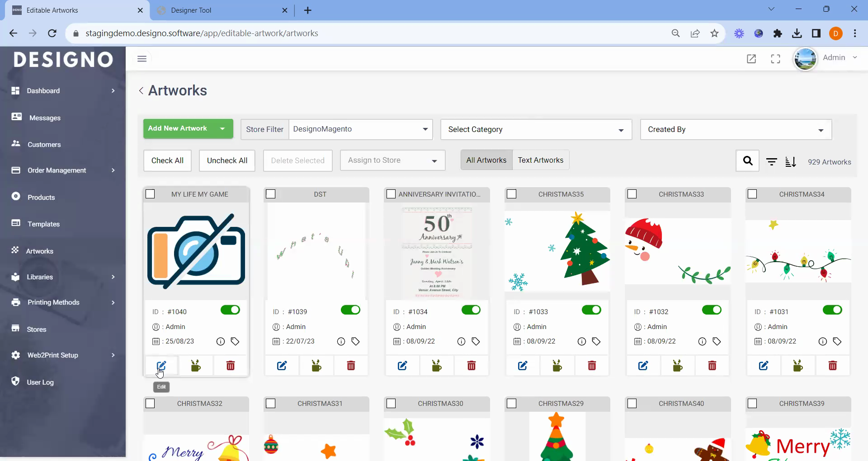
Task: Click the sort order icon
Action: click(x=790, y=162)
